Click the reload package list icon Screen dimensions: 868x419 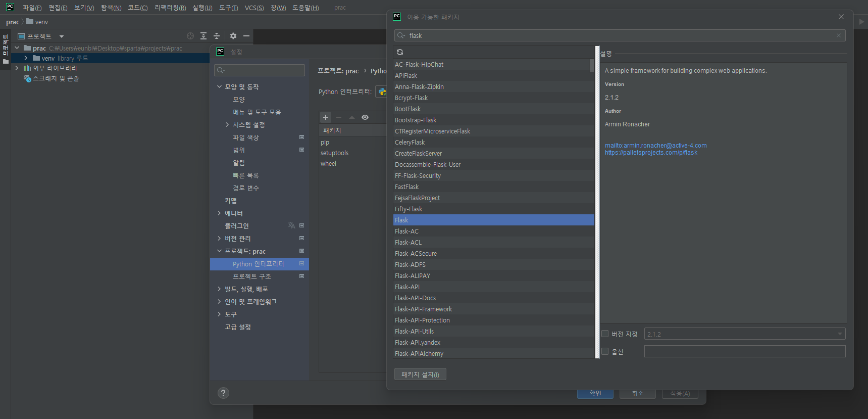click(x=400, y=52)
